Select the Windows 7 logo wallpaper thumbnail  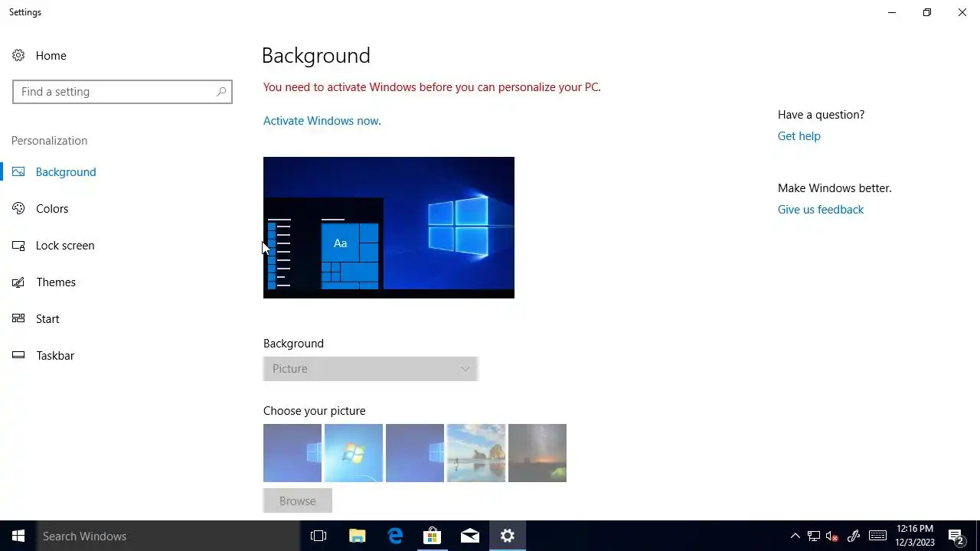tap(354, 453)
